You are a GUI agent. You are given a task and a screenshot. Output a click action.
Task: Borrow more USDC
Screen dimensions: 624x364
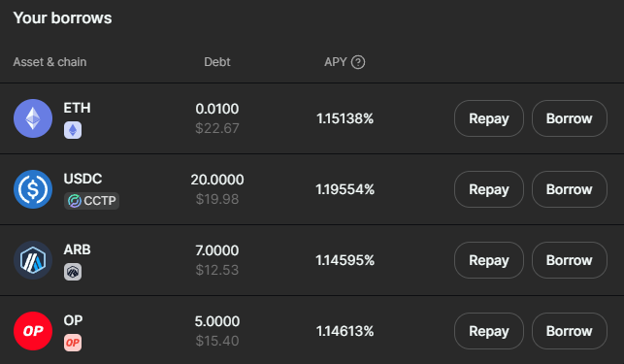[570, 189]
